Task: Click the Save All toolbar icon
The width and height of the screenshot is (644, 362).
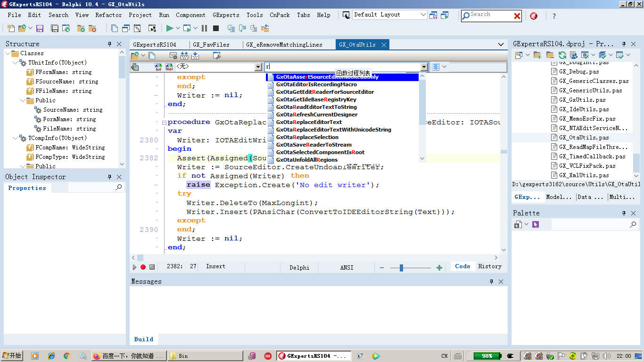Action: pyautogui.click(x=55, y=28)
